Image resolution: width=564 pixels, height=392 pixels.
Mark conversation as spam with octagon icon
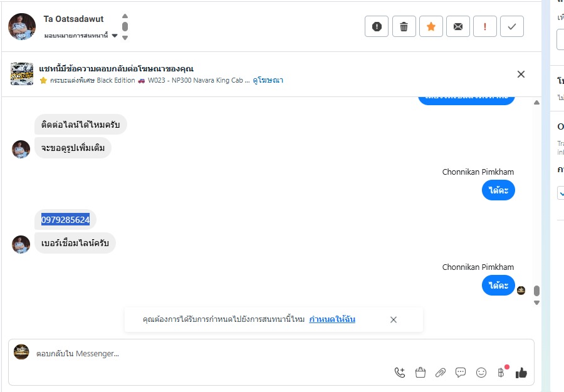point(377,26)
